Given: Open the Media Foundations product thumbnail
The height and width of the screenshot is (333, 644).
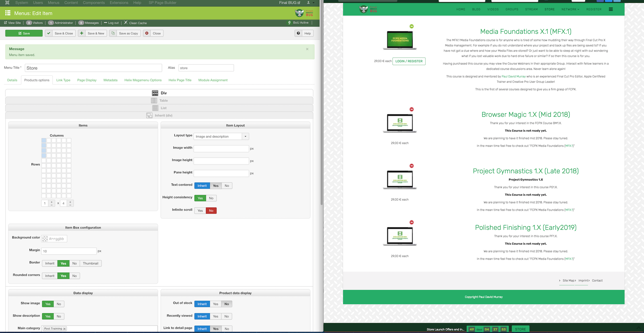Looking at the screenshot, I should pyautogui.click(x=400, y=40).
